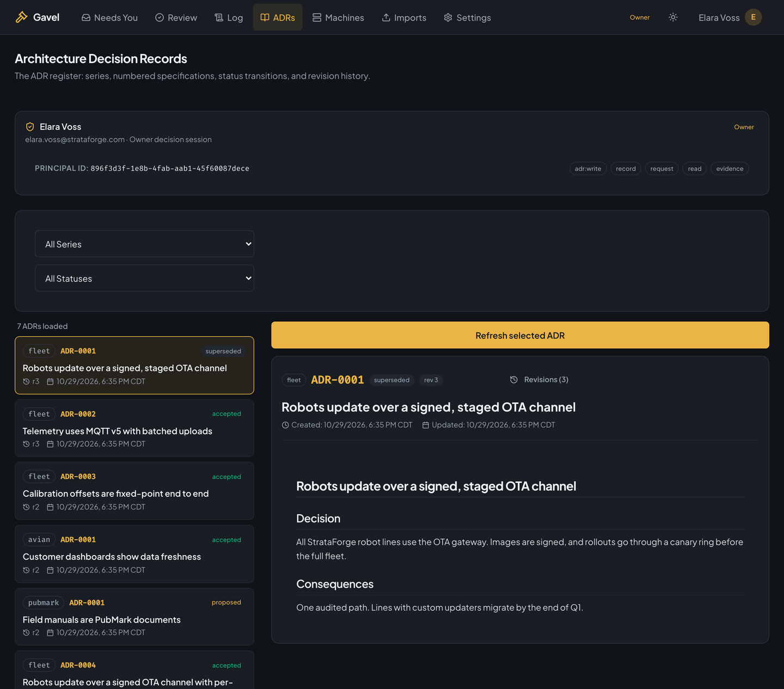Click the superseded badge in detail header
784x689 pixels.
pos(391,380)
